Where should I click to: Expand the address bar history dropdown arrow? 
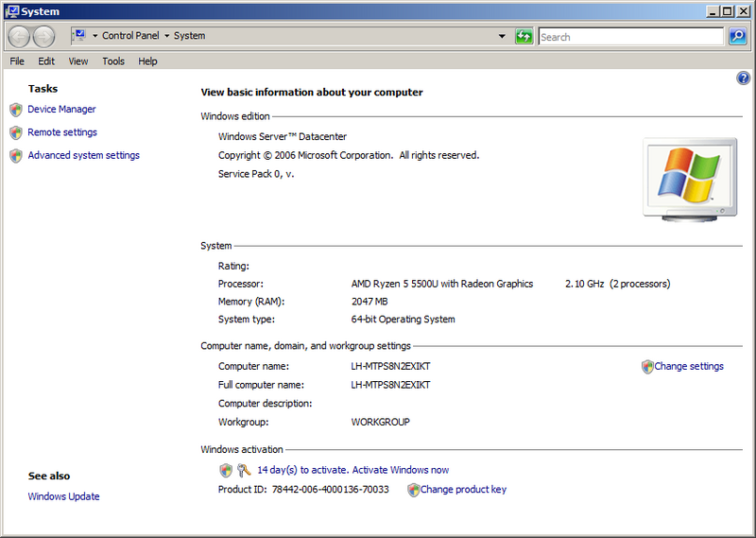click(x=502, y=37)
